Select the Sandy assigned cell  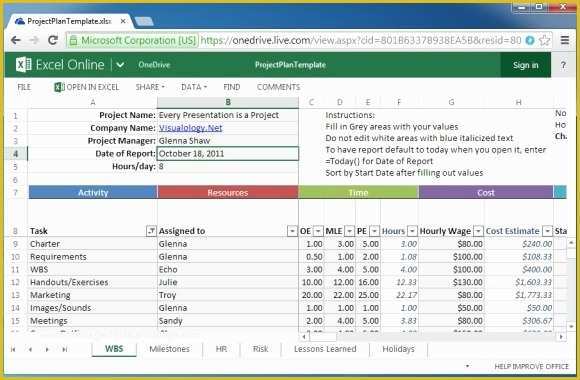tap(228, 321)
